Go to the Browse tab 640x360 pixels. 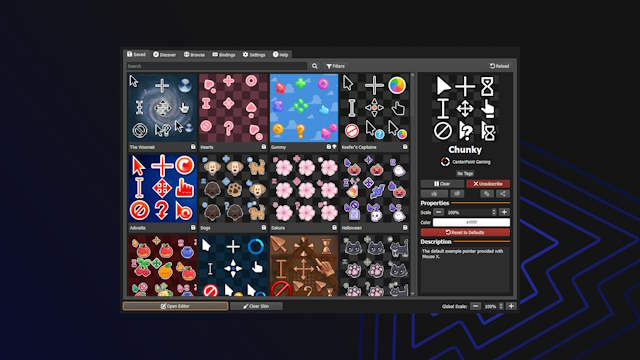194,55
